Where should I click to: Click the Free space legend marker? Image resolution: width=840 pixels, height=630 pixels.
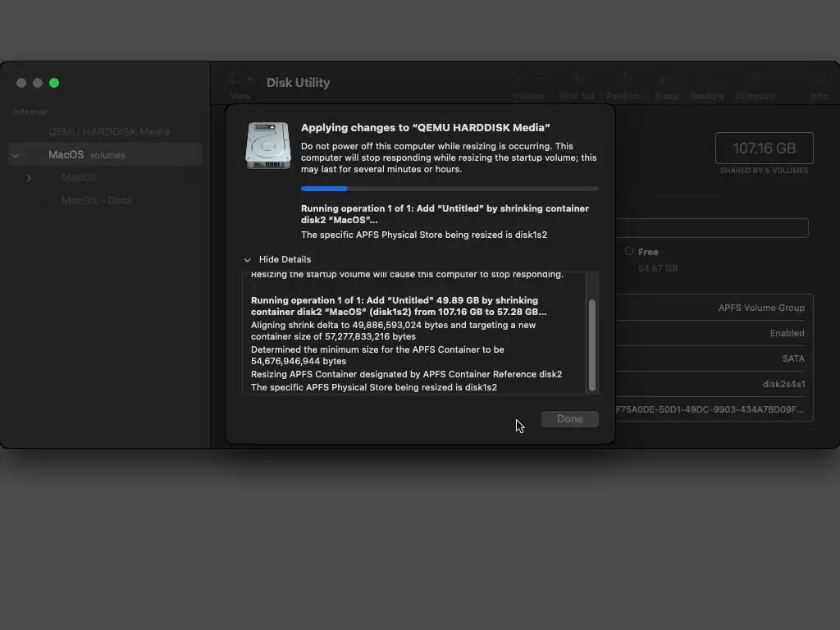tap(629, 251)
